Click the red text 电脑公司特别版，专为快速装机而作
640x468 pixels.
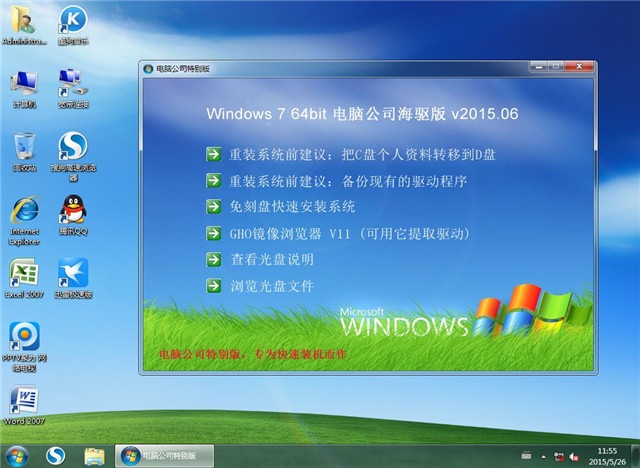click(253, 354)
